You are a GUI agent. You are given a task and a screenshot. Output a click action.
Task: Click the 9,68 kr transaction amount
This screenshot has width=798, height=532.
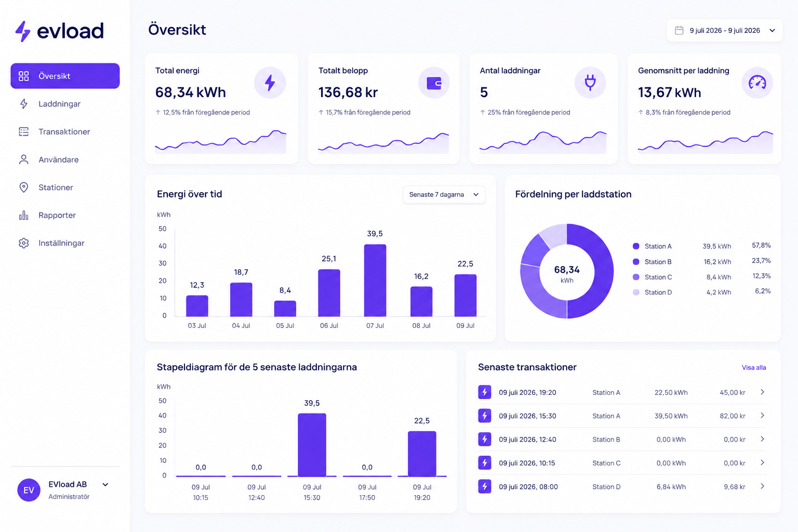[x=735, y=487]
